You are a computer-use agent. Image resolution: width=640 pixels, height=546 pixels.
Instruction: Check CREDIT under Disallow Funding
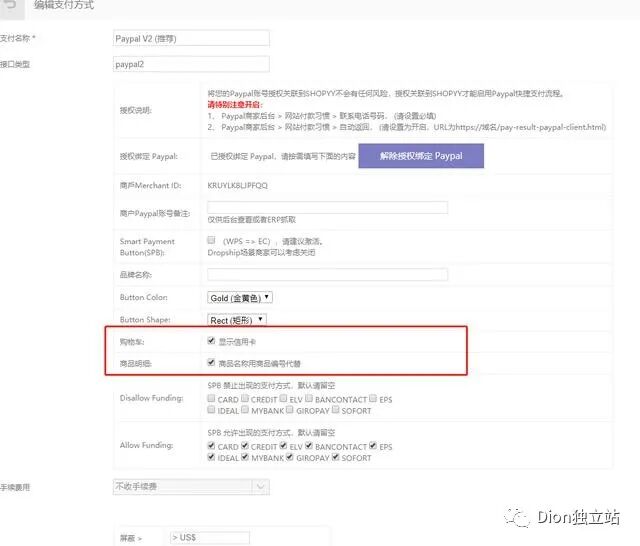[x=244, y=398]
